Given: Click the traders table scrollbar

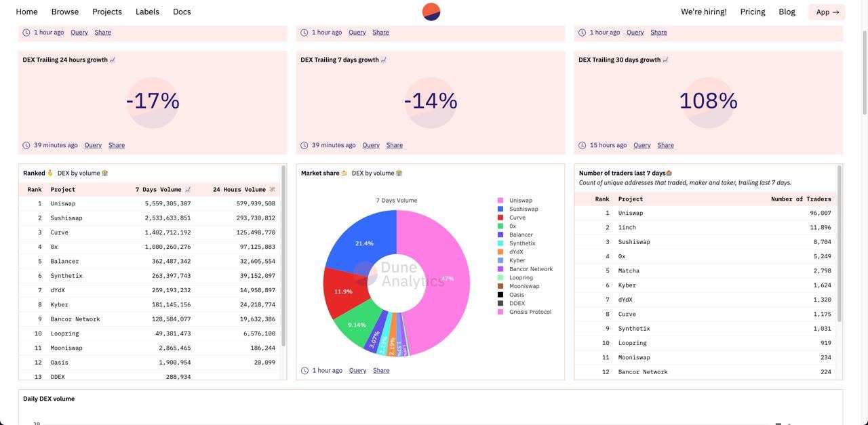Looking at the screenshot, I should pos(840,244).
